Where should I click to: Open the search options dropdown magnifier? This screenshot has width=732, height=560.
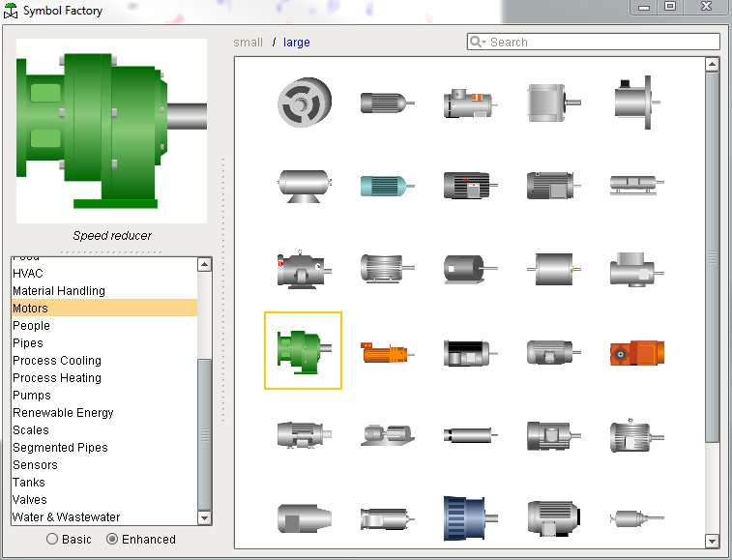tap(478, 42)
